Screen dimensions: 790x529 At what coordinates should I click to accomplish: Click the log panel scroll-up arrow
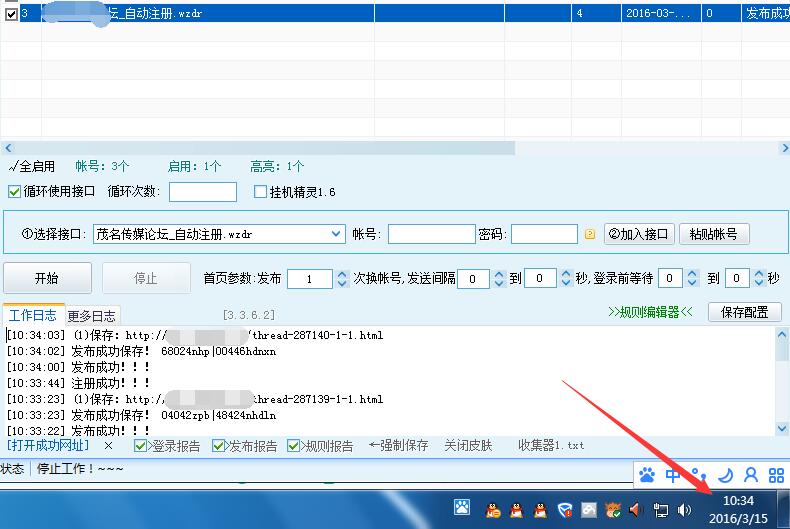pyautogui.click(x=782, y=334)
